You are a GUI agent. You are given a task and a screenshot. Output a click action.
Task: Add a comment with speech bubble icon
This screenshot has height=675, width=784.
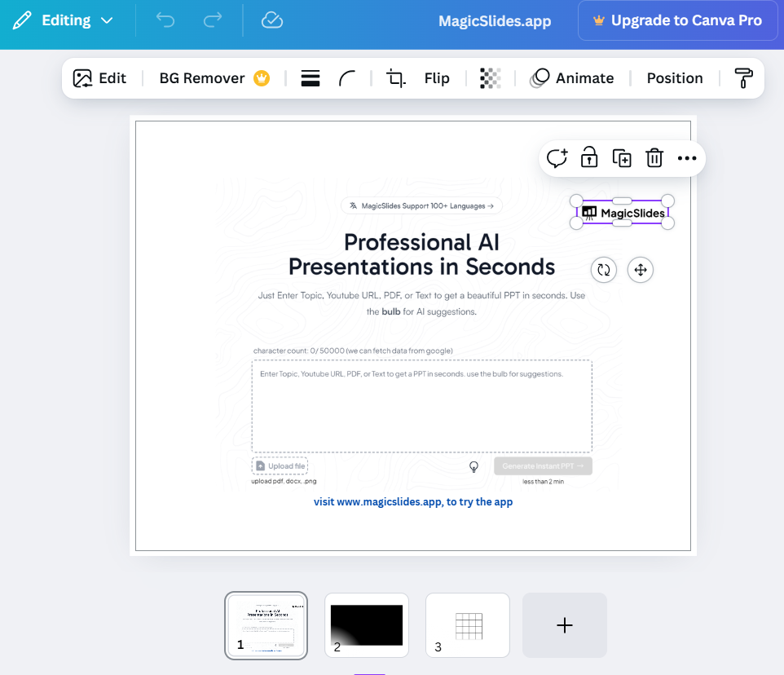click(x=557, y=158)
